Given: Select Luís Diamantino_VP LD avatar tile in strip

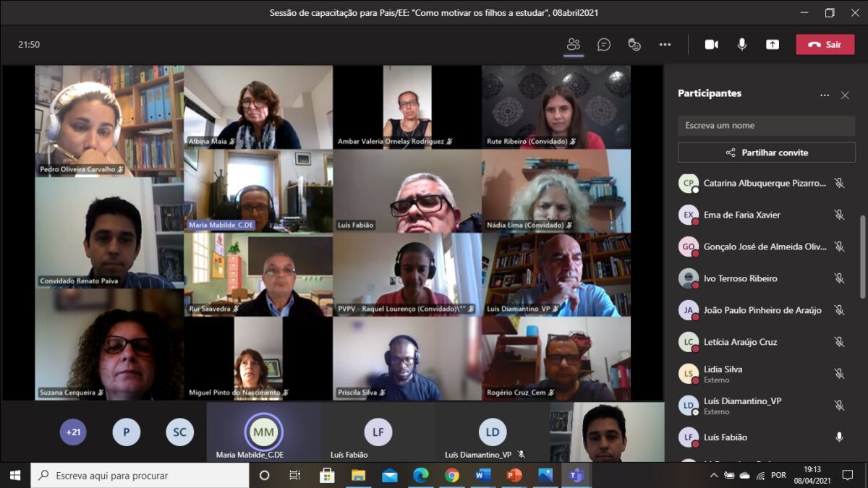Looking at the screenshot, I should point(493,432).
